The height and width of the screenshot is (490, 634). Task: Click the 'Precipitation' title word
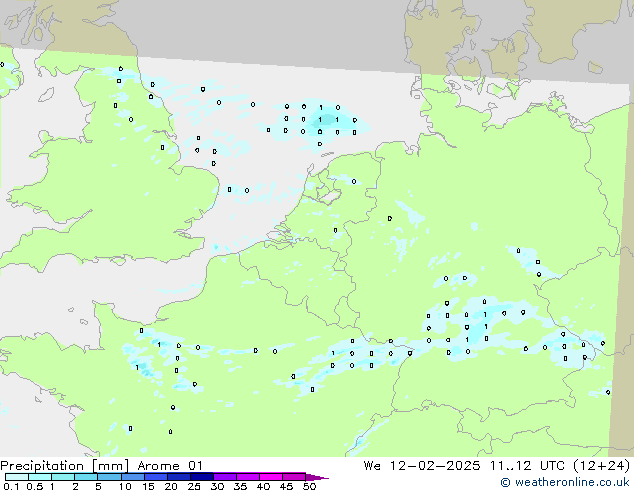(x=42, y=466)
